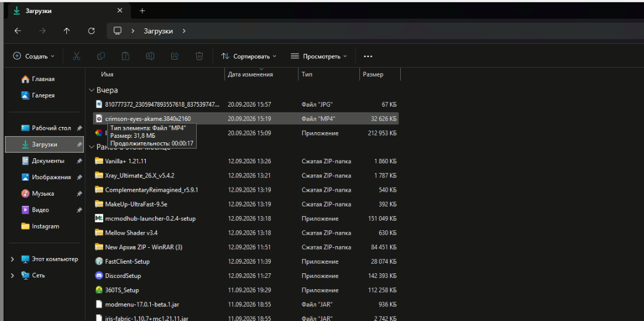This screenshot has width=644, height=321.
Task: Click the Mellow Shader zip icon
Action: 99,233
